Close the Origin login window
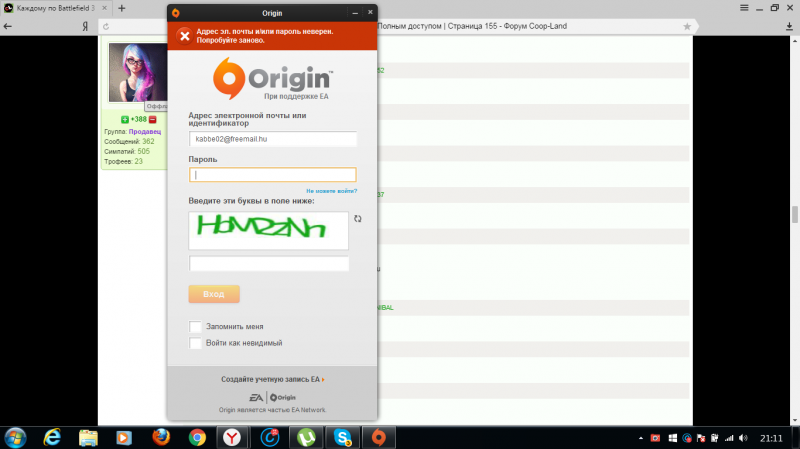The width and height of the screenshot is (800, 449). (370, 12)
